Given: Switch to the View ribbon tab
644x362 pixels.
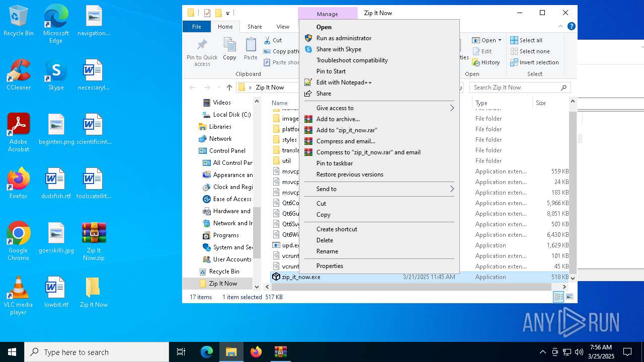Looking at the screenshot, I should click(283, 27).
